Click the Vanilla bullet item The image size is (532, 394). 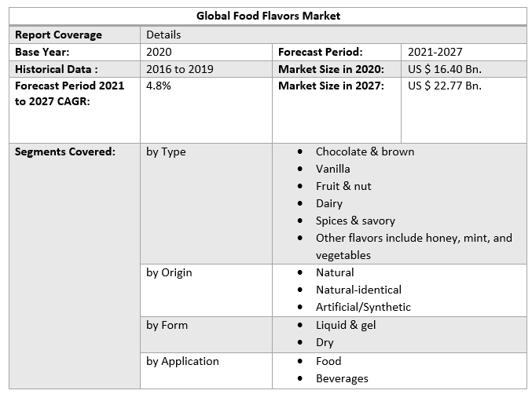tap(333, 169)
